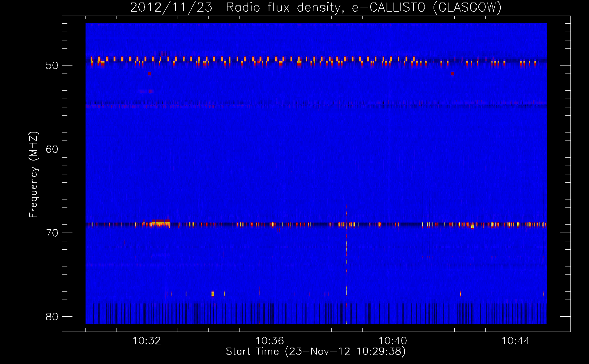Click the 'Frequency (MHZ)' axis label
The image size is (589, 364).
click(33, 175)
